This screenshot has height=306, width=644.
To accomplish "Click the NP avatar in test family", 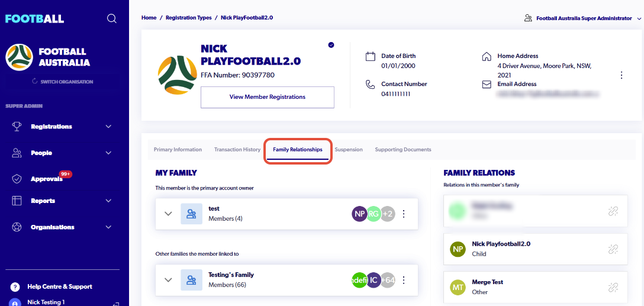I will [x=359, y=214].
